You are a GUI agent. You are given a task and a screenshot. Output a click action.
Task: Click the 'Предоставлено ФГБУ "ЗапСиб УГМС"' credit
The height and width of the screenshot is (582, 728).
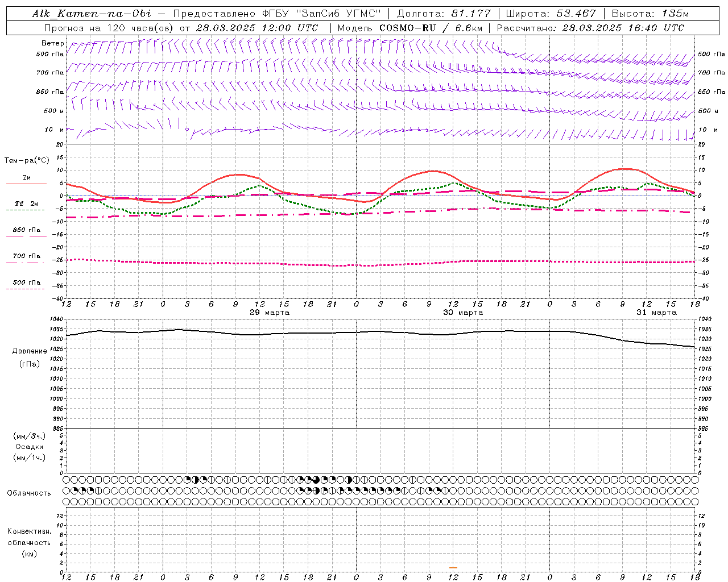(x=277, y=14)
